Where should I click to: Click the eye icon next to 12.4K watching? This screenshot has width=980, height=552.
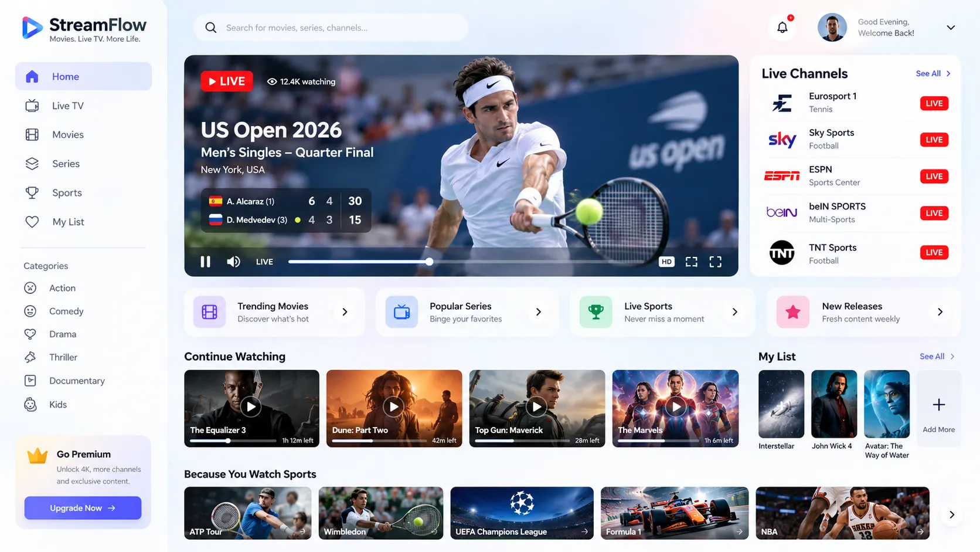coord(272,82)
